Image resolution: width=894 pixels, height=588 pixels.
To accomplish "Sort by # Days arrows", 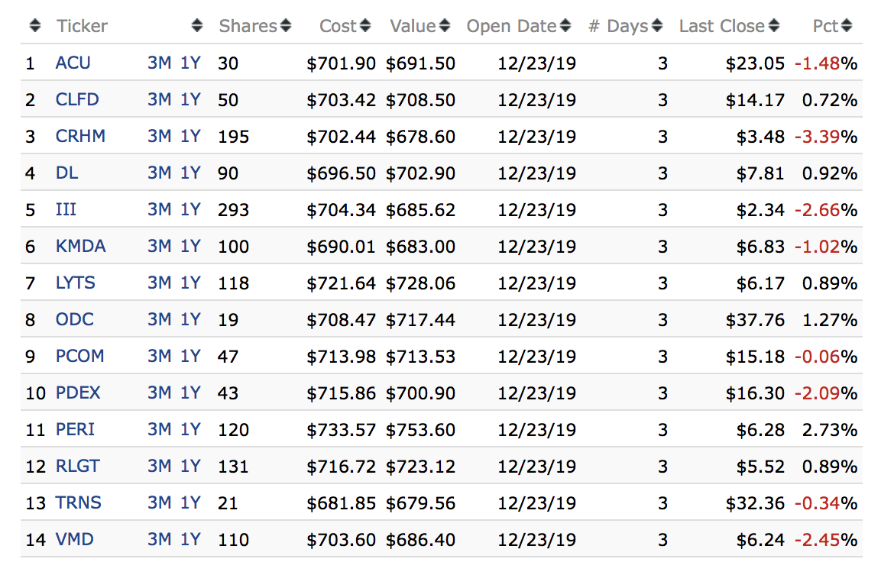I will [x=657, y=26].
